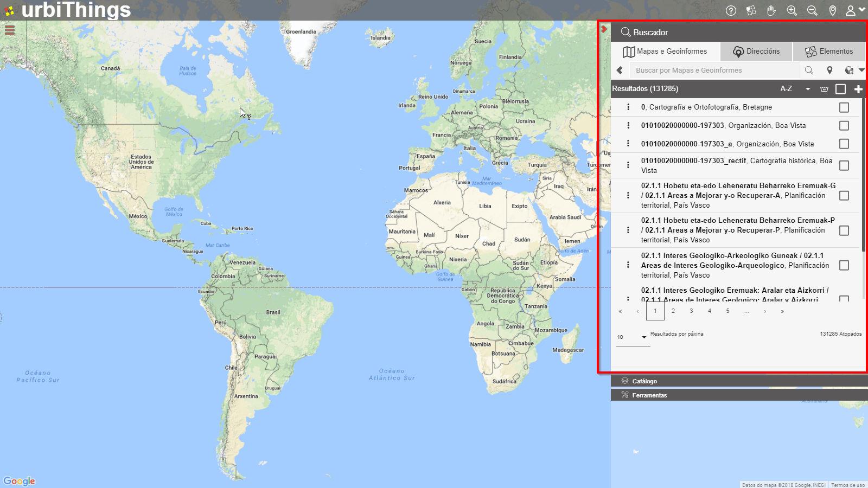Click the zoom in magnifier
This screenshot has width=868, height=488.
click(792, 10)
